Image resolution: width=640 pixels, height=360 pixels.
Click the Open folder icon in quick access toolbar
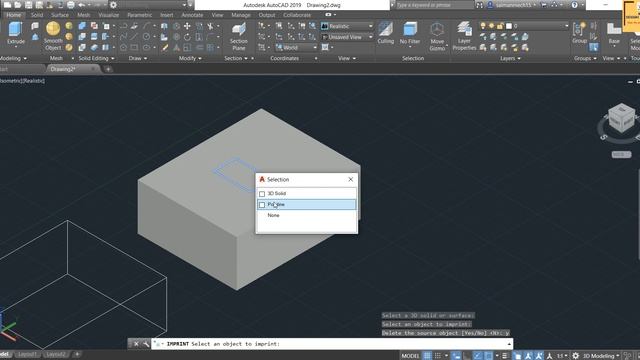(x=18, y=5)
